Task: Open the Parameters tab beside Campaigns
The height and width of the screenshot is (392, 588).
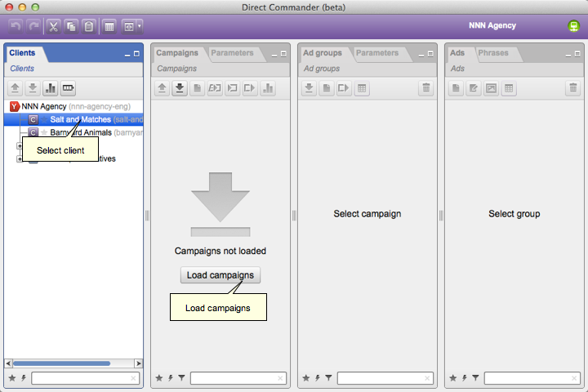Action: pyautogui.click(x=232, y=53)
